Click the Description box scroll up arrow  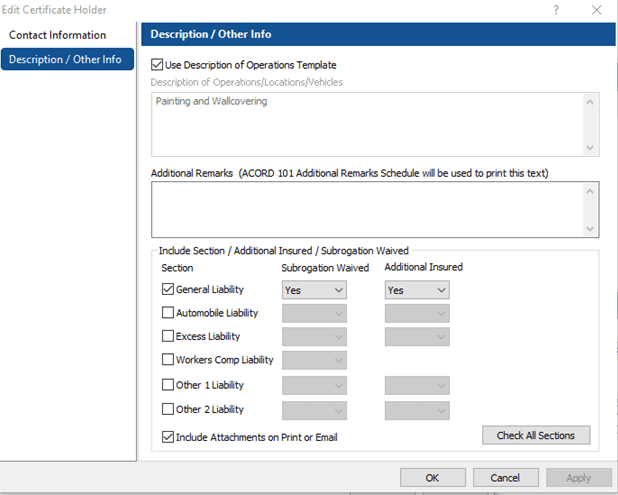pyautogui.click(x=590, y=102)
